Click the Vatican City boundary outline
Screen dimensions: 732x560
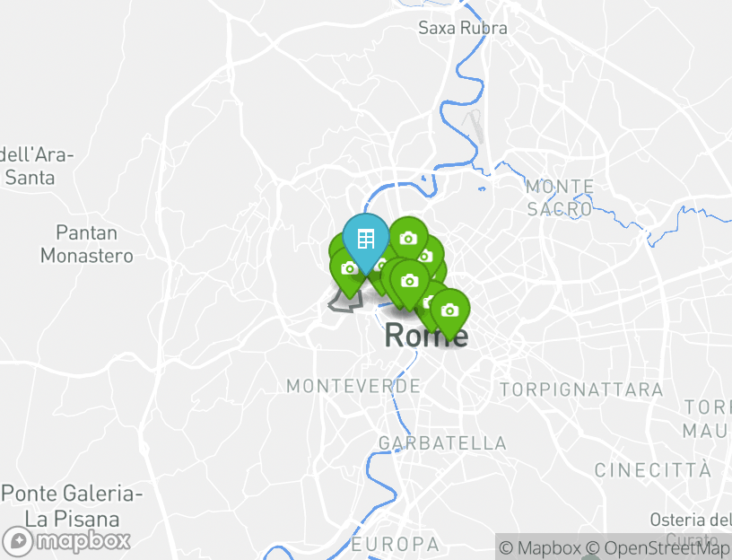[345, 302]
